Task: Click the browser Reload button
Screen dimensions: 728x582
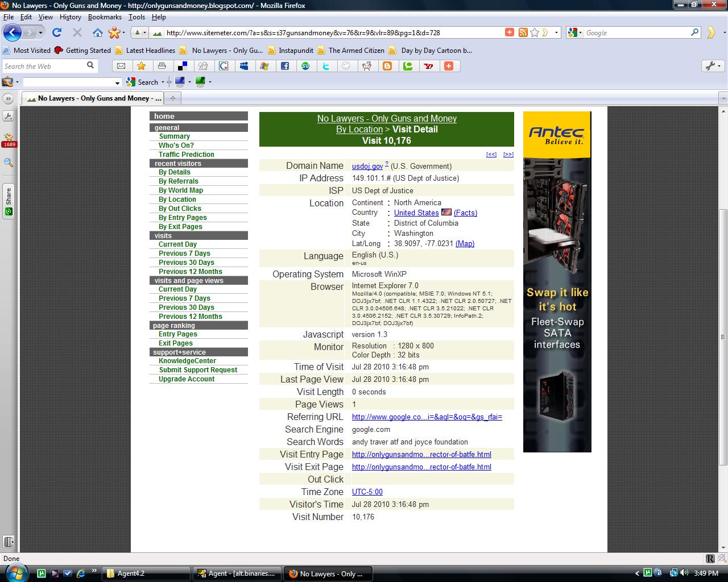Action: click(x=56, y=32)
